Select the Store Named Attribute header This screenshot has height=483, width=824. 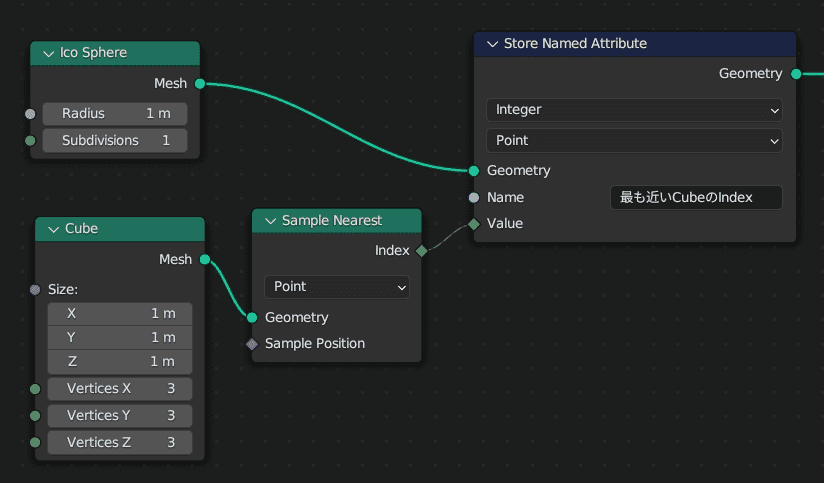tap(635, 44)
